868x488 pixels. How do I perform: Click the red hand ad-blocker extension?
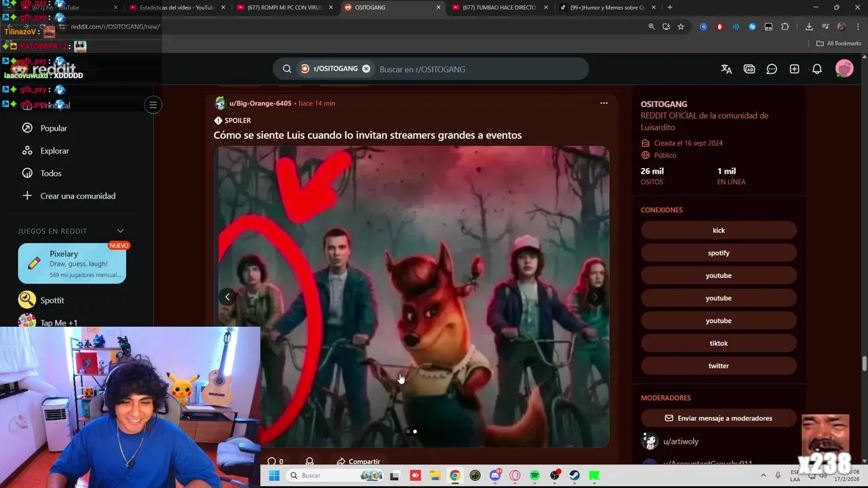tap(719, 26)
